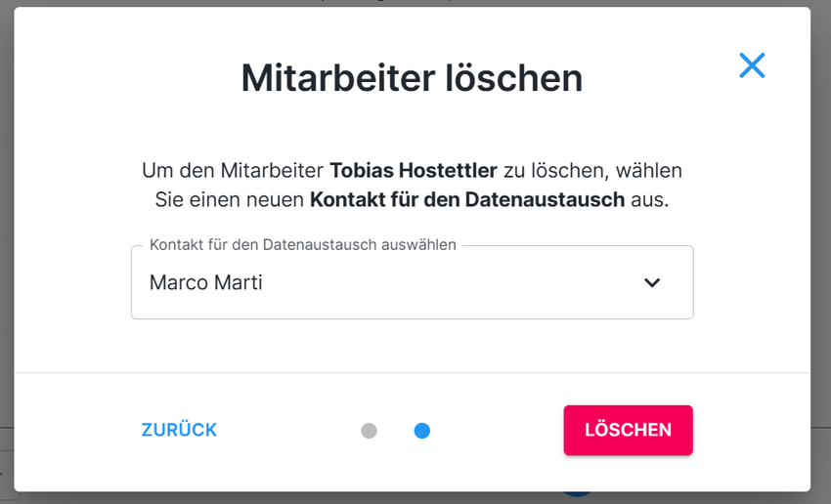Viewport: 831px width, 504px height.
Task: Click bold text Kontakt für den Datenaustausch
Action: tap(467, 200)
